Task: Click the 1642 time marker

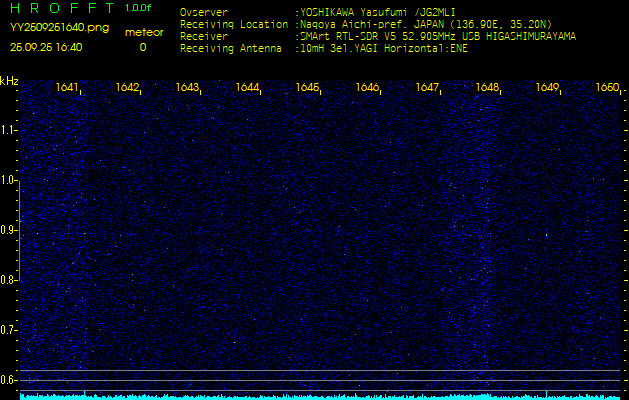Action: pyautogui.click(x=127, y=87)
